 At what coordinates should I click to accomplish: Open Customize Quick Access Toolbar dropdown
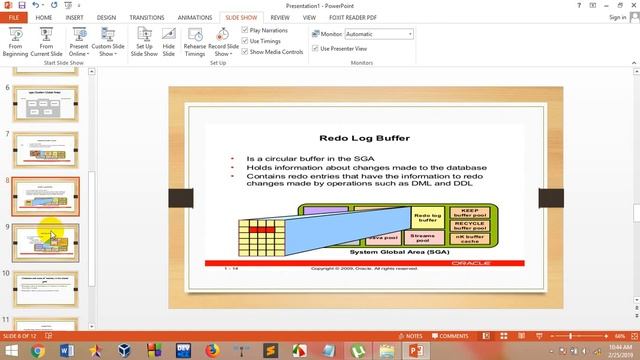pyautogui.click(x=79, y=5)
